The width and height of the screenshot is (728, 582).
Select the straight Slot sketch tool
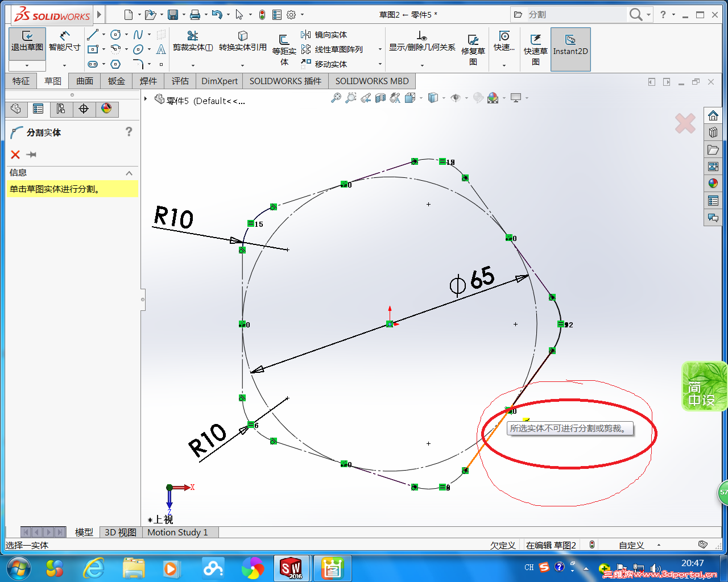click(93, 64)
